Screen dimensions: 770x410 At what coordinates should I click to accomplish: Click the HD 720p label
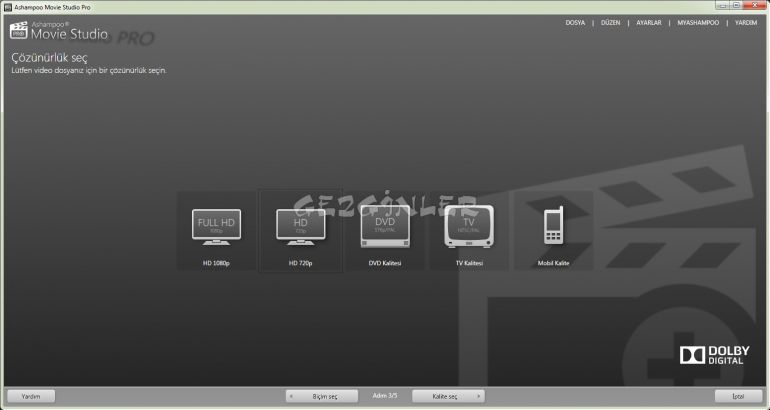click(x=301, y=263)
